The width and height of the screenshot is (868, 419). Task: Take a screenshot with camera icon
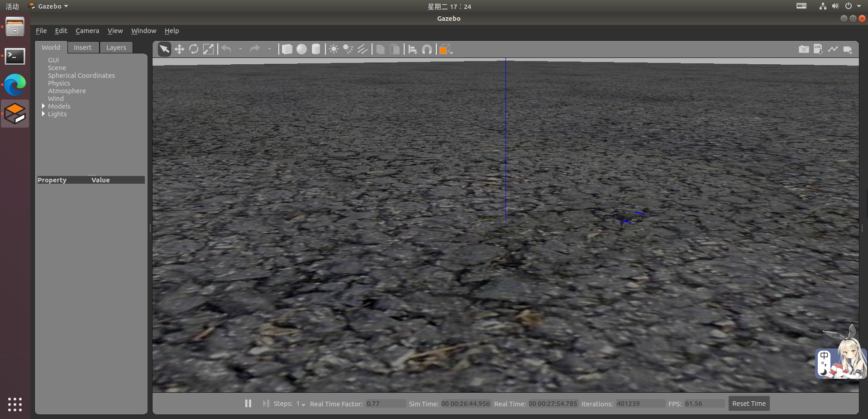tap(804, 49)
